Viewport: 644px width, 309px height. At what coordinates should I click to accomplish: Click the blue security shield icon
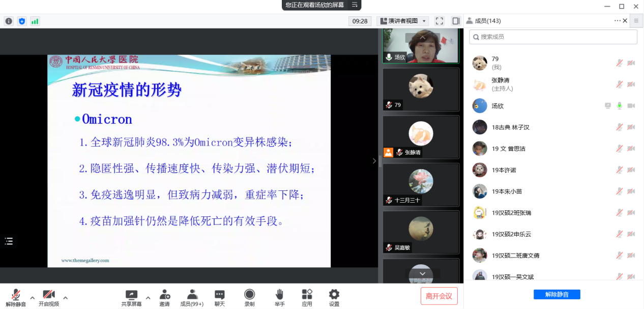coord(22,21)
